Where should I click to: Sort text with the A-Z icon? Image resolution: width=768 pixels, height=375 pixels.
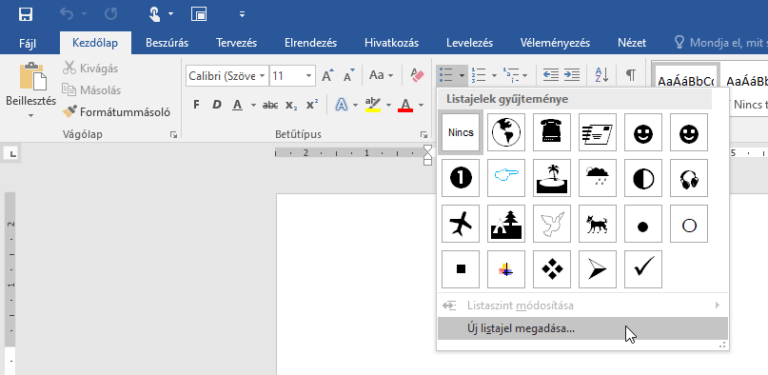point(601,75)
